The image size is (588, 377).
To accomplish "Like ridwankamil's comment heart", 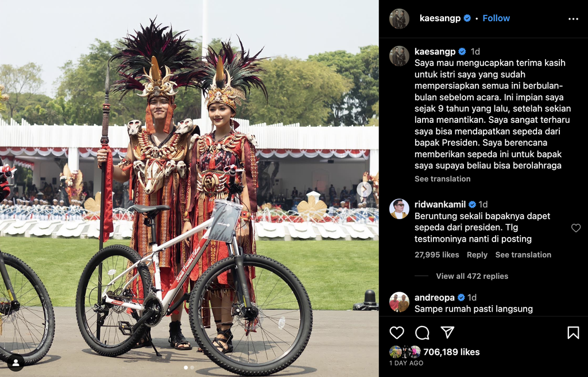I will tap(576, 228).
